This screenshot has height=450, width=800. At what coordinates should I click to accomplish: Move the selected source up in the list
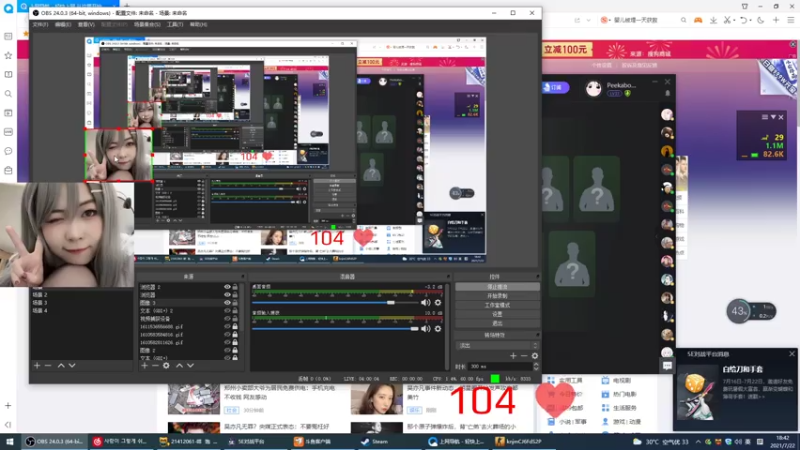pos(179,365)
